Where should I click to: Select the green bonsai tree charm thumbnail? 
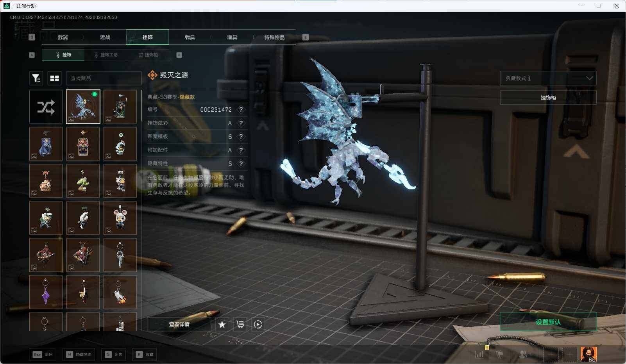click(83, 181)
